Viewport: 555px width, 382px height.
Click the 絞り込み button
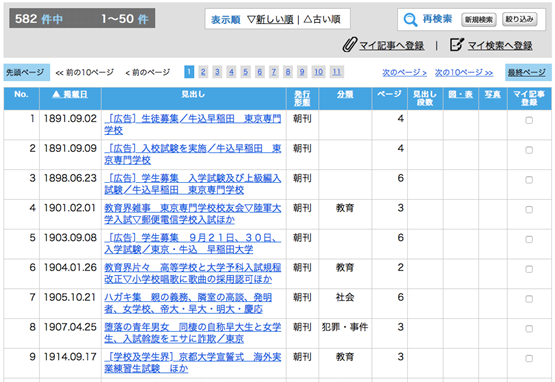coord(519,19)
